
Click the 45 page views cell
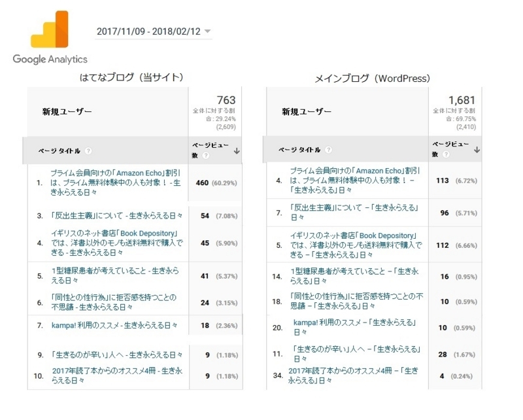205,243
